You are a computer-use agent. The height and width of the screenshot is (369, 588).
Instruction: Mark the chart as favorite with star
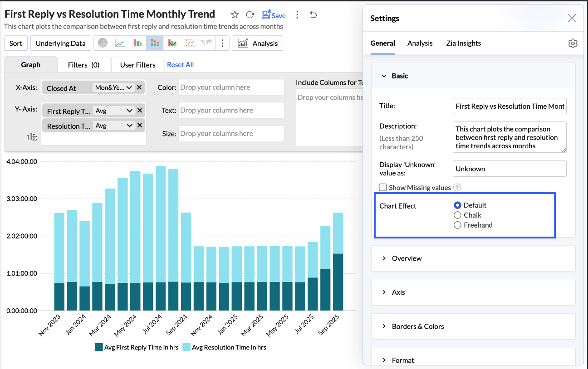235,15
